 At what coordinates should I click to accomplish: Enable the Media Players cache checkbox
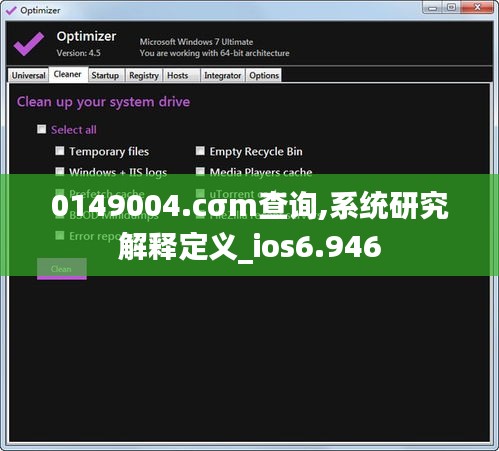[x=200, y=171]
